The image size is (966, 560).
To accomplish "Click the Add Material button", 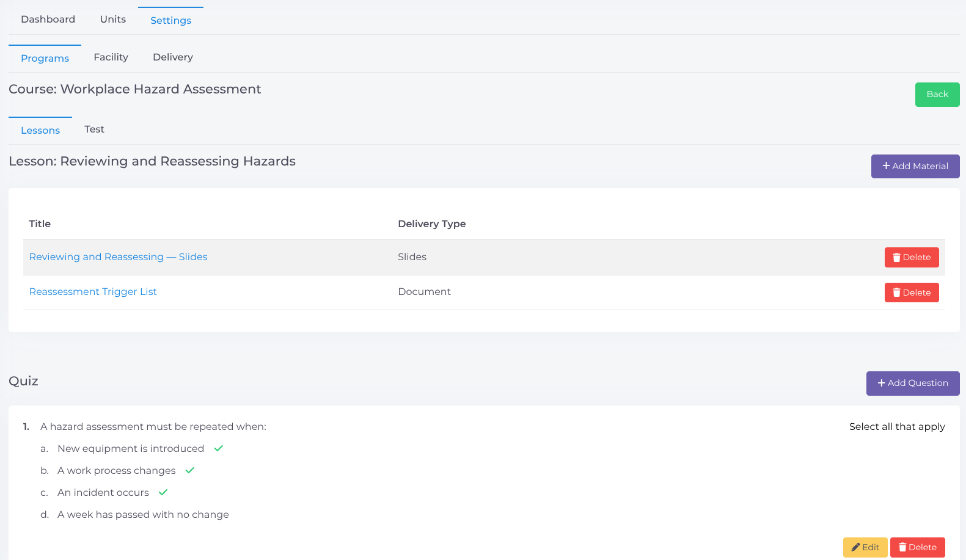I will pos(915,166).
